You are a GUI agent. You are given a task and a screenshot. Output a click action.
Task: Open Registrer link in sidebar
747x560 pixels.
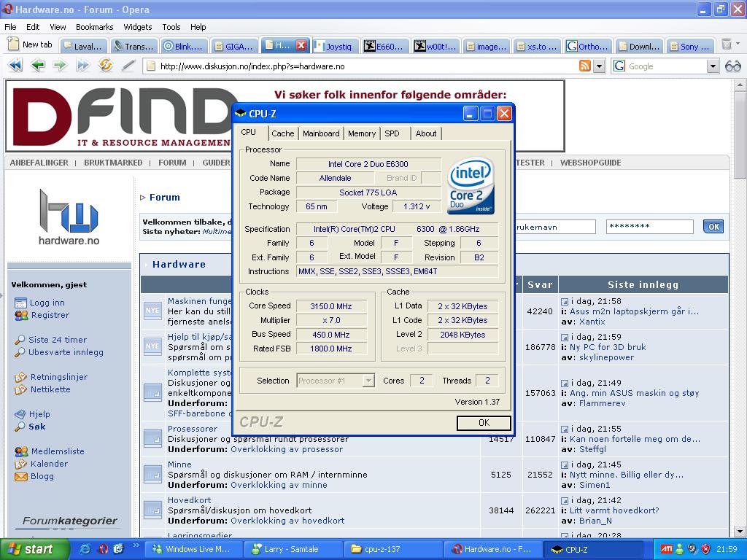(x=50, y=315)
